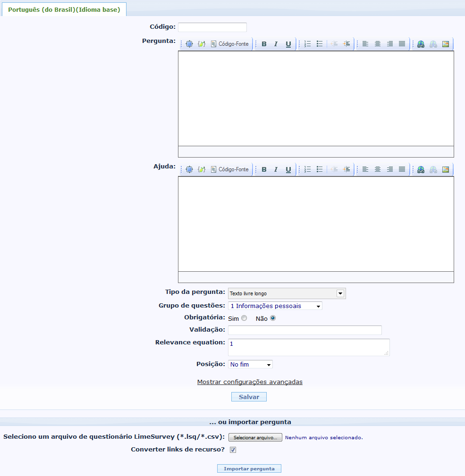Center align text in the Pergunta editor

click(x=378, y=44)
